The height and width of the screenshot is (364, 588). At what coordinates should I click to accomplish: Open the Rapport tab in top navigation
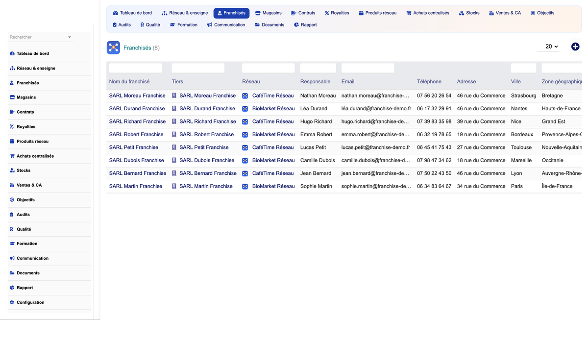point(305,24)
